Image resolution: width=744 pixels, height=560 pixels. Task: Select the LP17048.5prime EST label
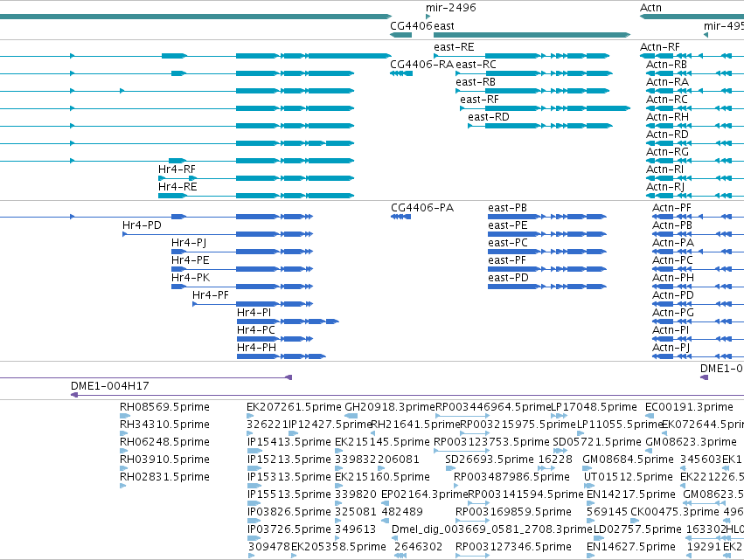tap(594, 407)
